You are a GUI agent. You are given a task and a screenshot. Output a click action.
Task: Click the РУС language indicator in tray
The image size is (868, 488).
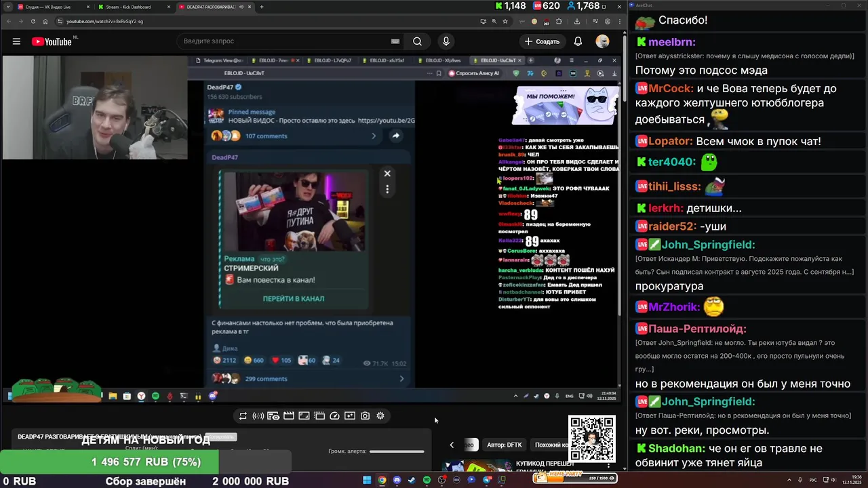point(813,480)
